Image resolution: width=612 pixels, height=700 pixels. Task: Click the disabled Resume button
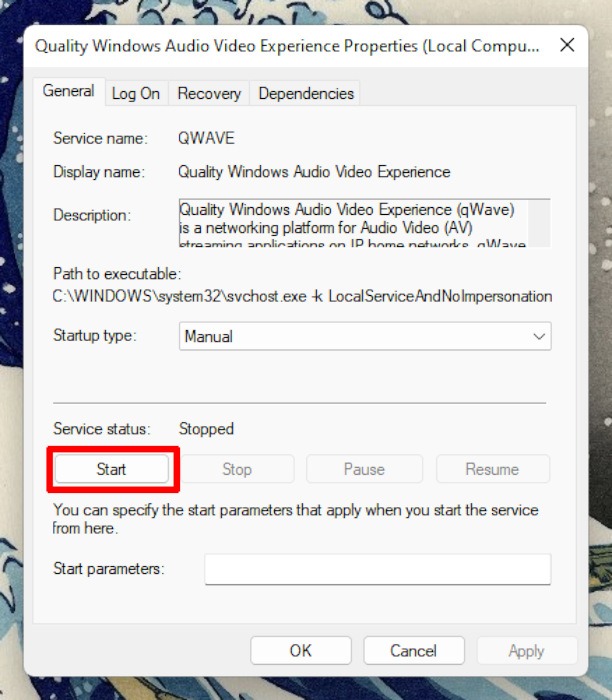[x=492, y=469]
